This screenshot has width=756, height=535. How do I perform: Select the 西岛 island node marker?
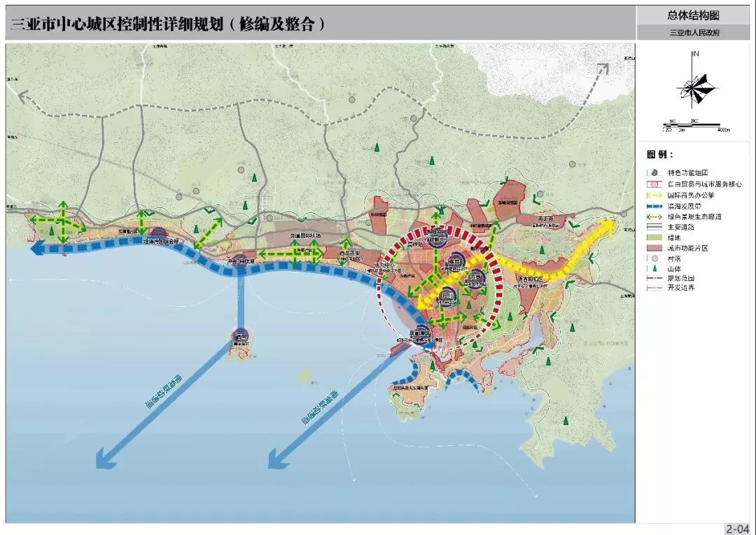pos(241,338)
